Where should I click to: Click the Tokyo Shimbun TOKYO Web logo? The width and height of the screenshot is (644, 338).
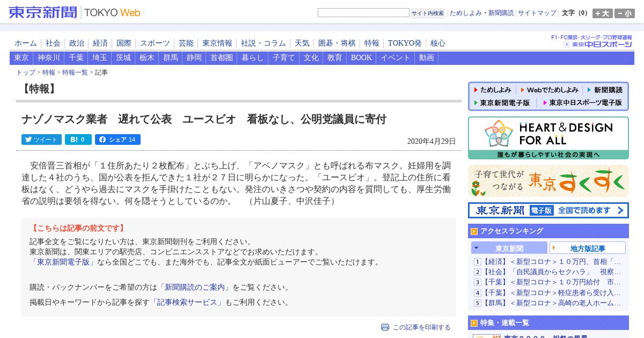[x=75, y=12]
